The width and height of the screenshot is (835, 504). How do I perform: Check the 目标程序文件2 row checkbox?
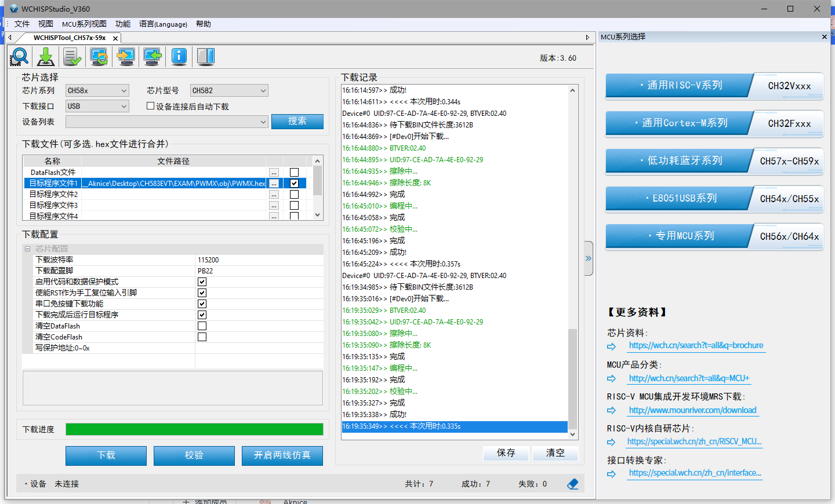click(x=294, y=195)
